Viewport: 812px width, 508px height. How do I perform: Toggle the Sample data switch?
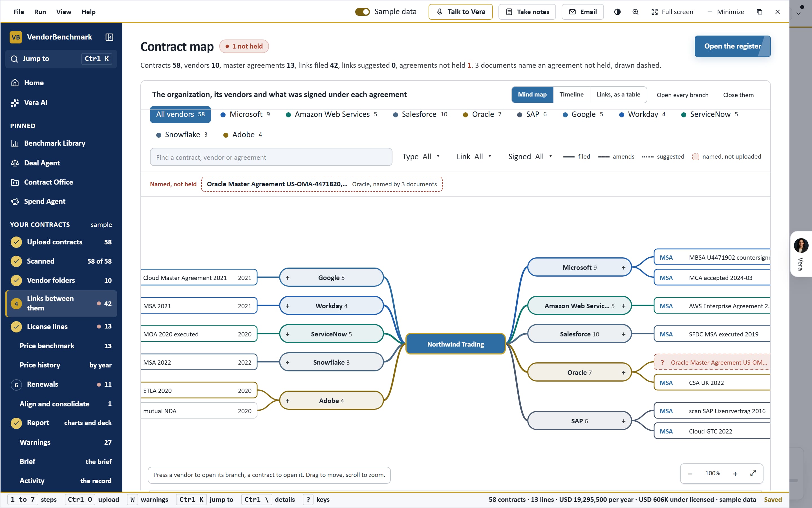(362, 12)
